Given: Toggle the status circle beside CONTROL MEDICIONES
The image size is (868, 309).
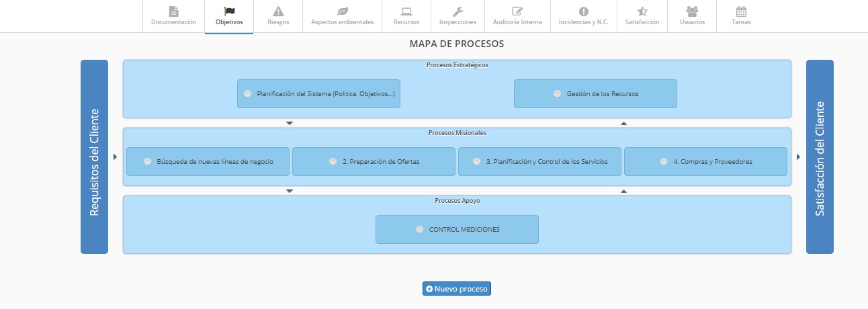Looking at the screenshot, I should 419,229.
